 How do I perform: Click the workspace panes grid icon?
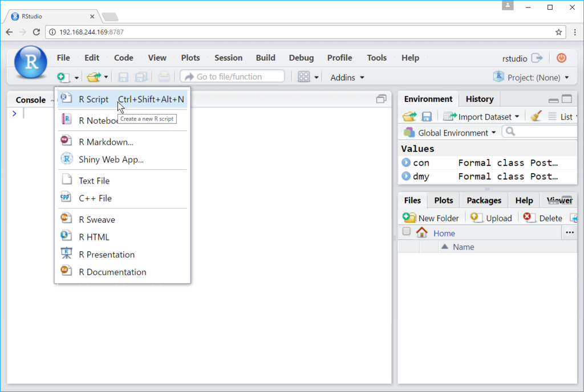point(304,77)
